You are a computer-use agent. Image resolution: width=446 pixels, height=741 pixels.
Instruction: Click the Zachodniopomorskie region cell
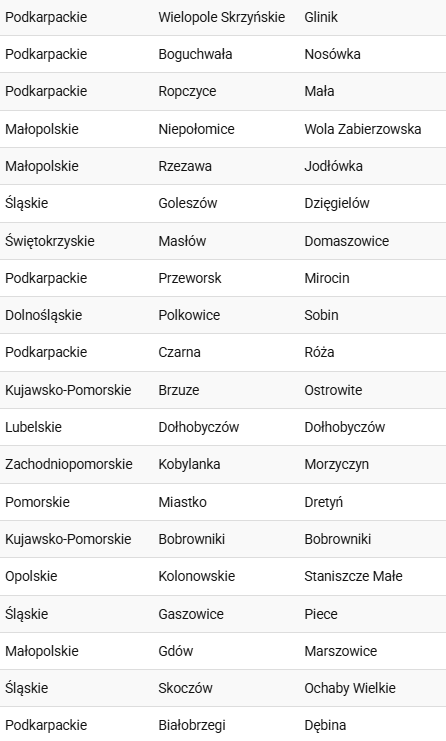coord(69,465)
